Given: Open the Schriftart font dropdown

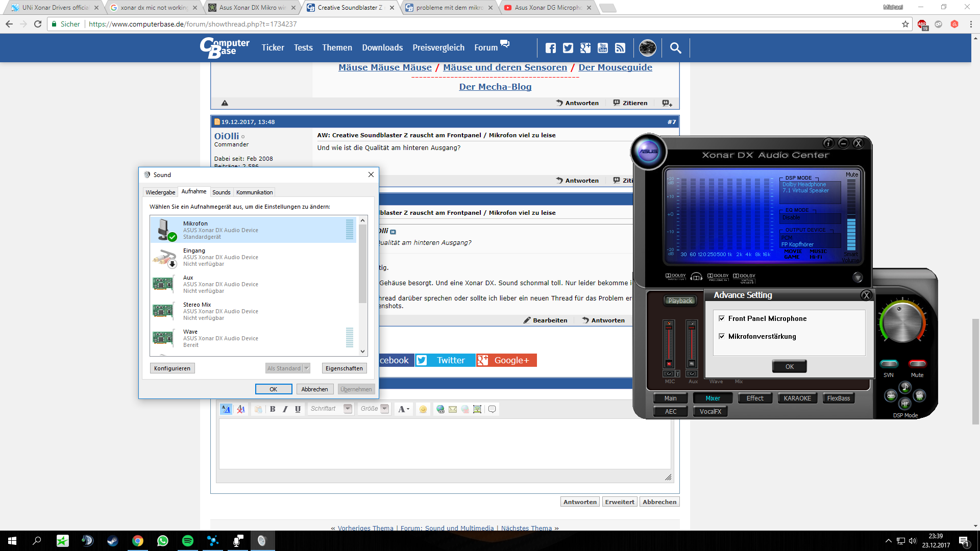Looking at the screenshot, I should pyautogui.click(x=348, y=409).
